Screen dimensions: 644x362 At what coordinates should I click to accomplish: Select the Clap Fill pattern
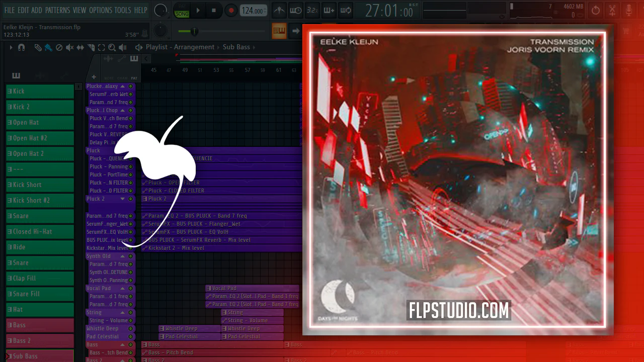40,279
